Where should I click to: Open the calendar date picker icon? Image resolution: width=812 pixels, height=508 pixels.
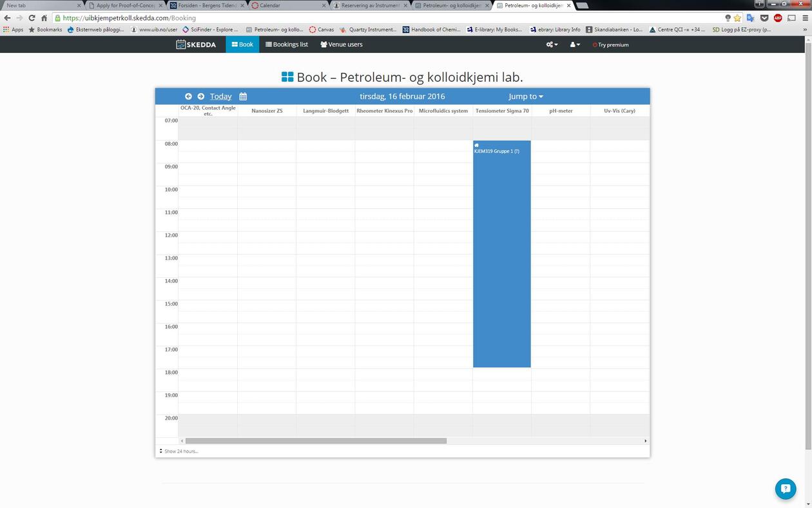click(243, 97)
